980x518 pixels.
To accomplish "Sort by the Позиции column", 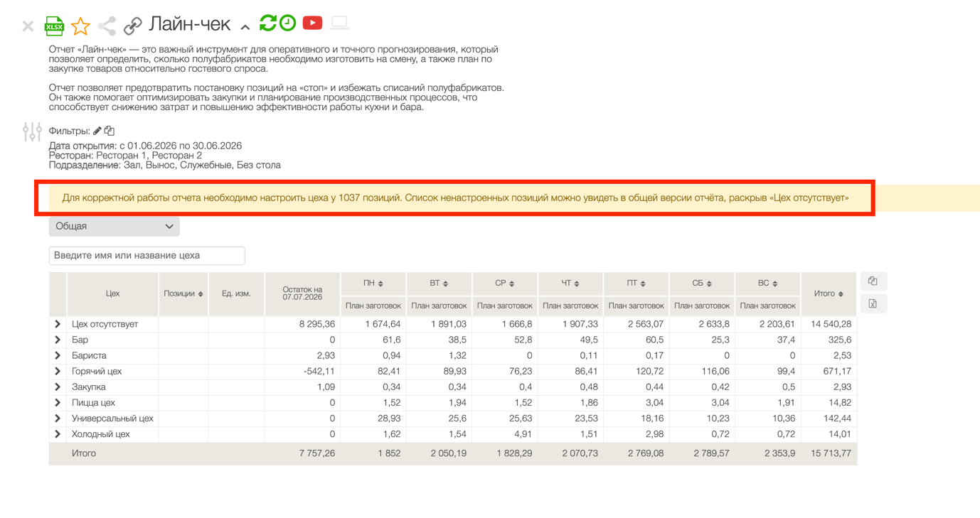I will pos(183,293).
